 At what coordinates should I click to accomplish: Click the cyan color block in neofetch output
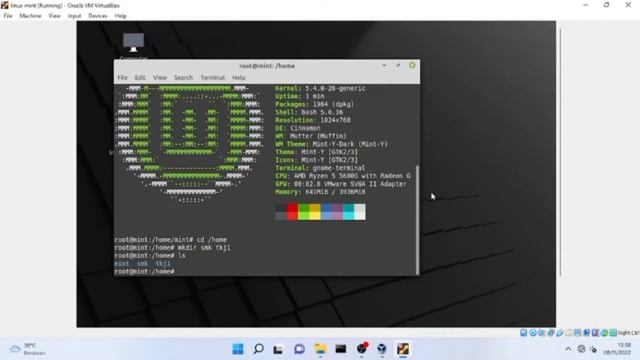[x=349, y=212]
